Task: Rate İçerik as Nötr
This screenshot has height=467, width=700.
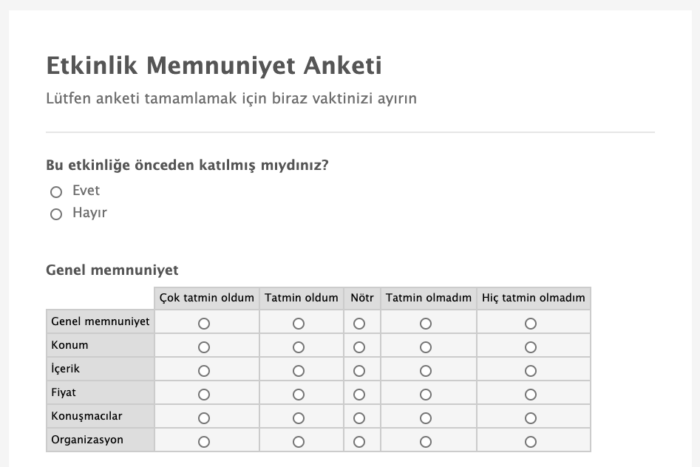Action: pyautogui.click(x=359, y=370)
